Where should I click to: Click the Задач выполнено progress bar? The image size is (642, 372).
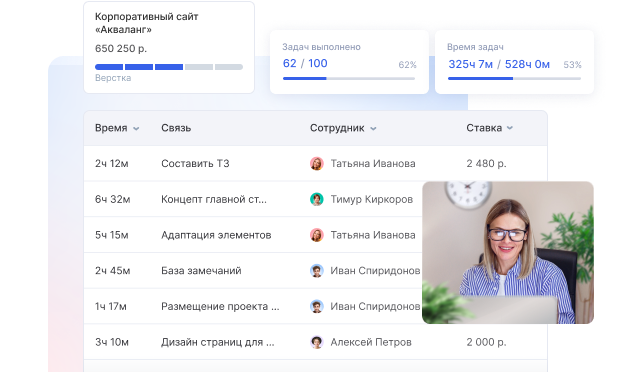[349, 78]
